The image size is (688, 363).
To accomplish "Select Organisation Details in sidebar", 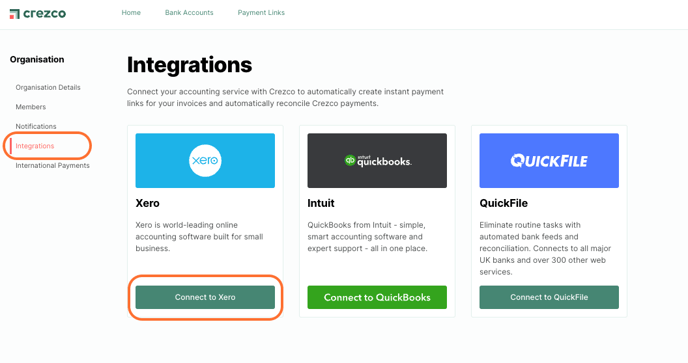I will [x=48, y=87].
